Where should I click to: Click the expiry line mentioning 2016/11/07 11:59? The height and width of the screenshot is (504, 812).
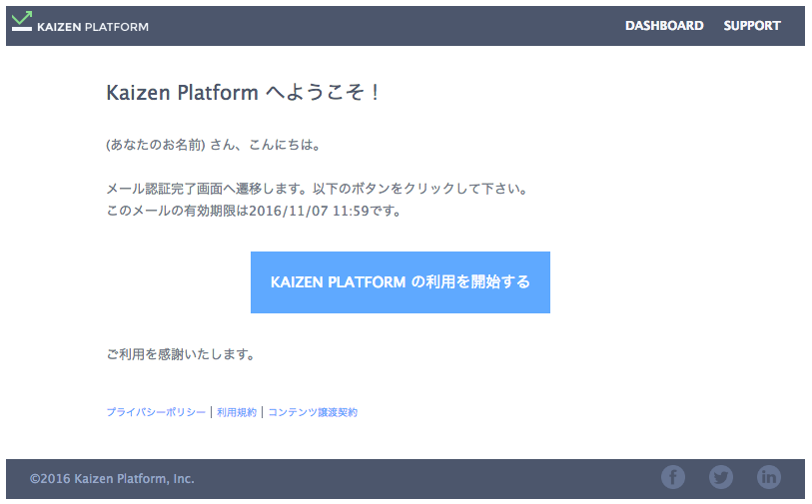pos(255,212)
